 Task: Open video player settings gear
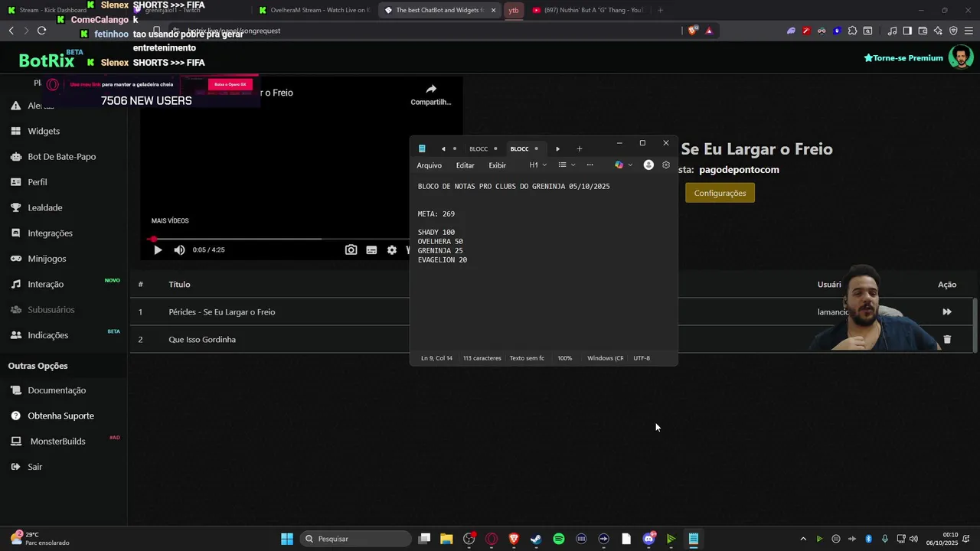click(392, 249)
